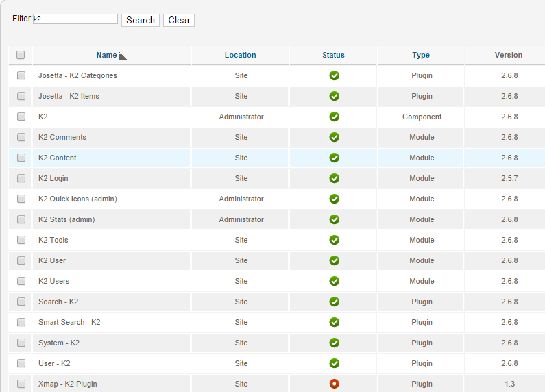Click Module type in the K2 Users row
545x392 pixels.
(x=422, y=281)
